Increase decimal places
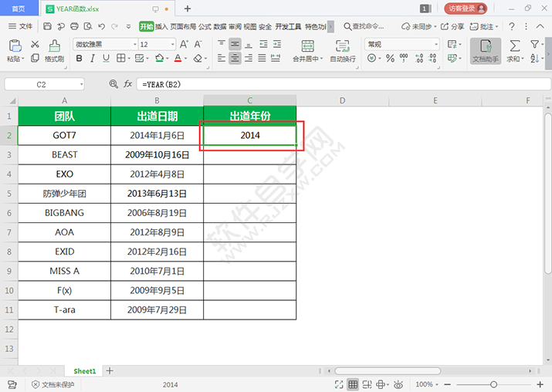 tap(419, 59)
